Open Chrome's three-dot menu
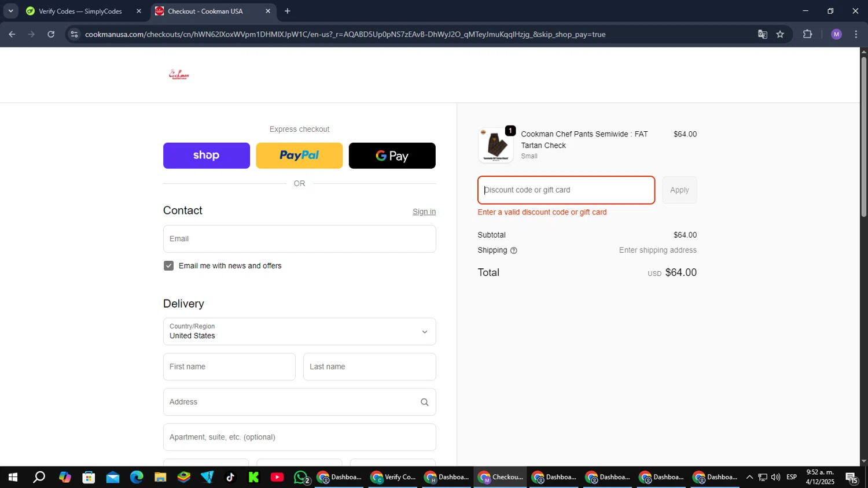868x488 pixels. click(856, 34)
